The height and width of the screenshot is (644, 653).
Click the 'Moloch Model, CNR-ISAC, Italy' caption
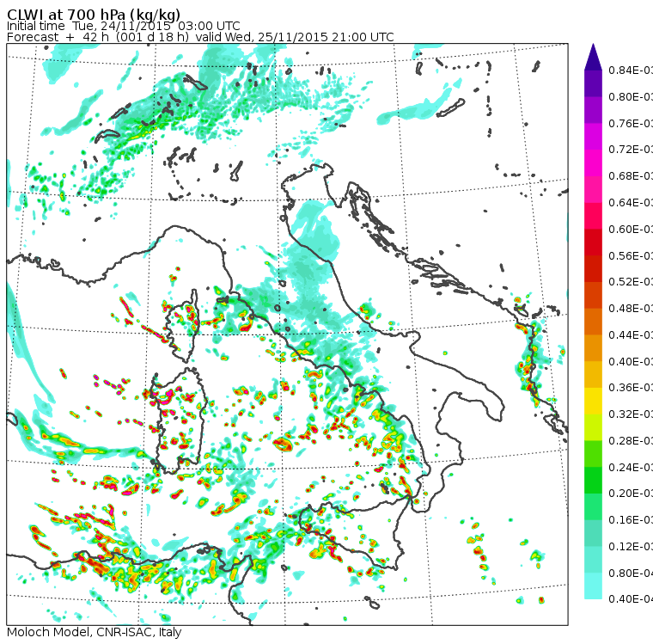pos(95,632)
